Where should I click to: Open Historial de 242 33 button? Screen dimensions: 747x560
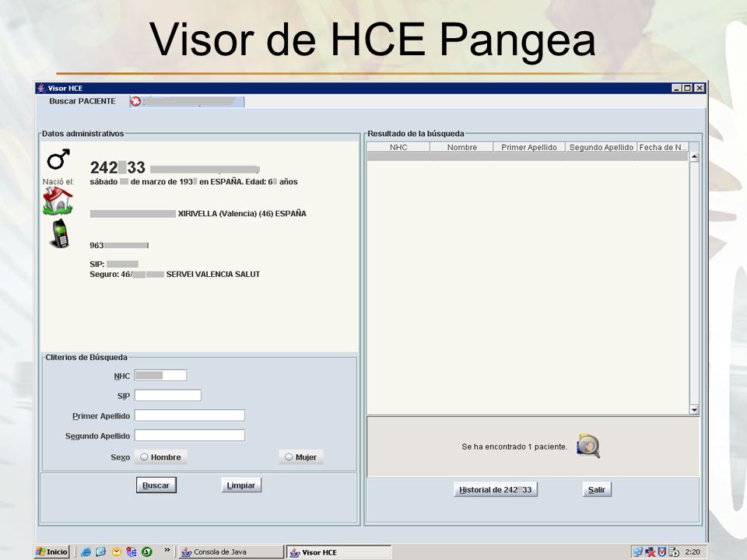496,489
